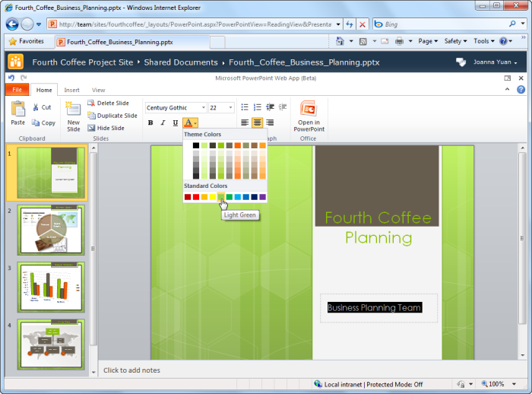Viewport: 532px width, 394px height.
Task: Switch to the Home tab
Action: click(44, 90)
